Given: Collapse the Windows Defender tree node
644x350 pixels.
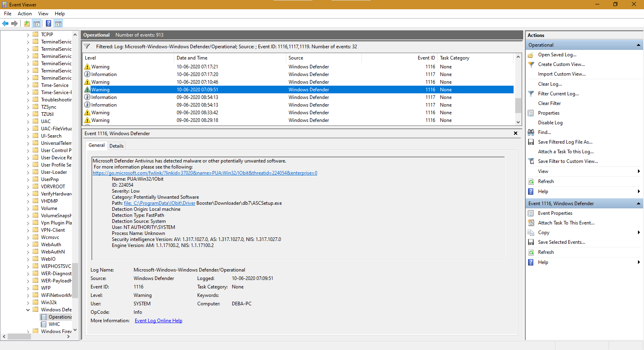Looking at the screenshot, I should pyautogui.click(x=28, y=310).
